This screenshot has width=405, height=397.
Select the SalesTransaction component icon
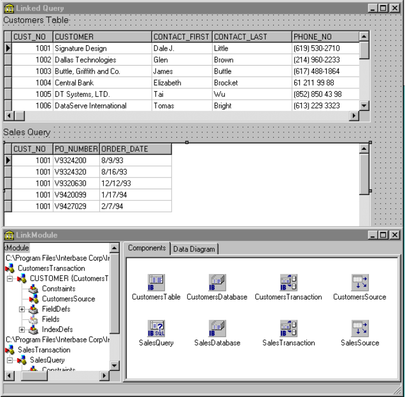click(x=289, y=328)
